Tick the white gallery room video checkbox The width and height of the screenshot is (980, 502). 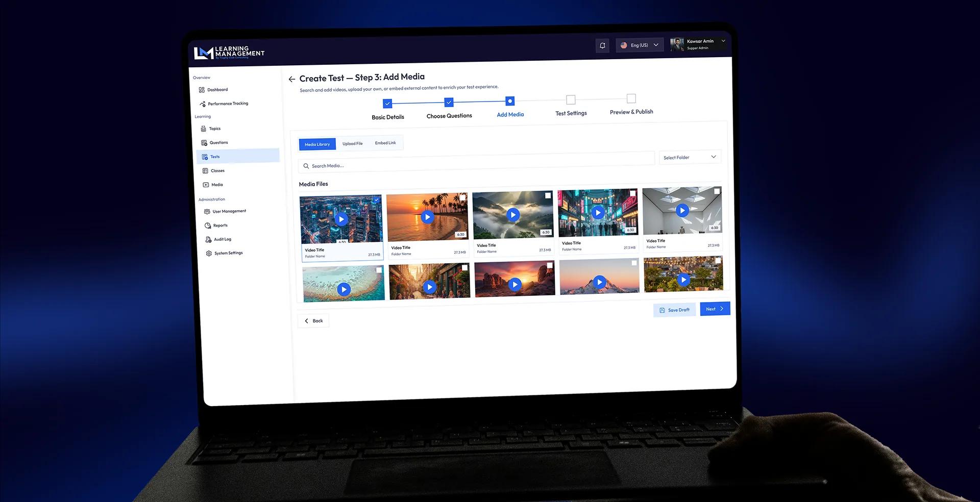(717, 191)
